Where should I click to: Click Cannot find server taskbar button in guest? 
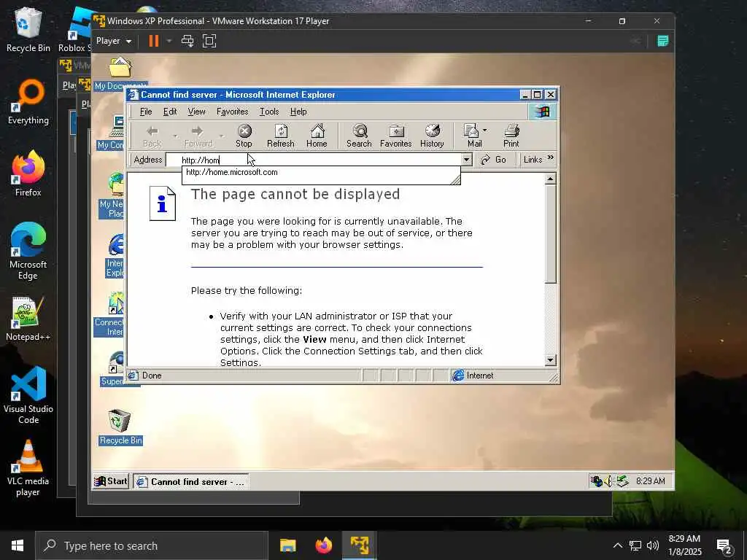coord(190,482)
